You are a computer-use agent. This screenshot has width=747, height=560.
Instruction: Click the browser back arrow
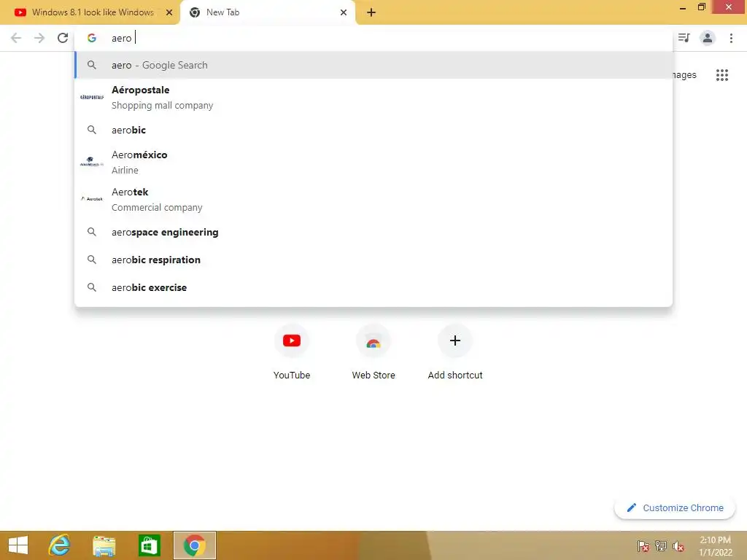[16, 38]
